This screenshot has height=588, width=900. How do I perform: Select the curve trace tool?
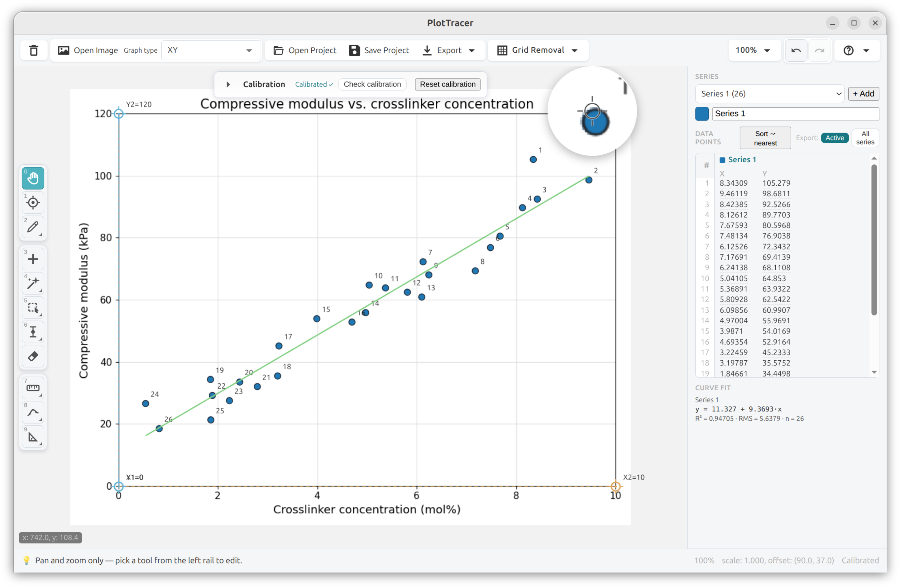pyautogui.click(x=33, y=413)
